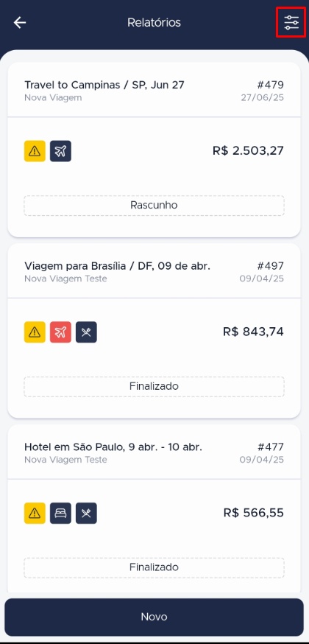Click the bed icon on report #477

(60, 514)
